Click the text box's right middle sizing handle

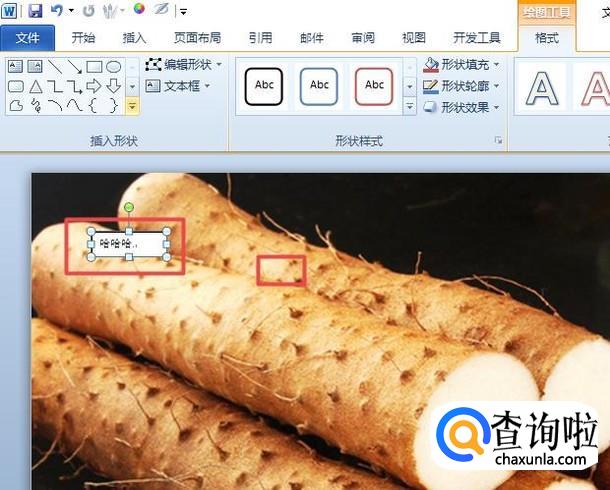[167, 244]
